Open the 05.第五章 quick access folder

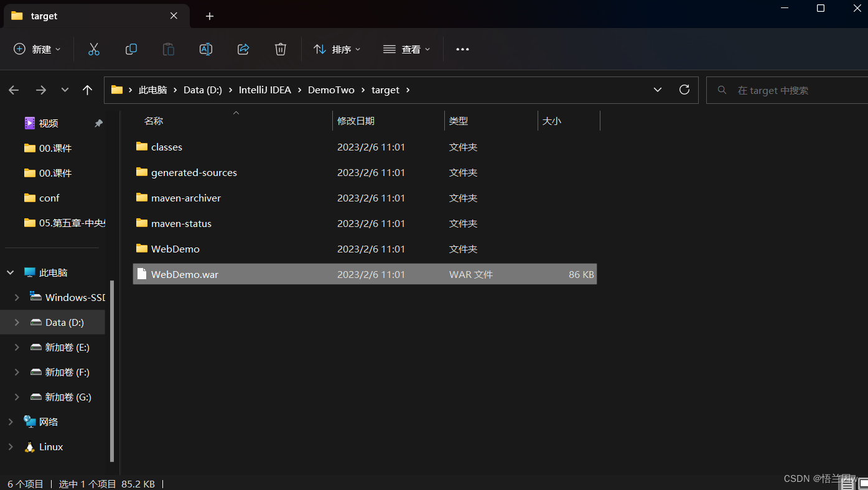[x=64, y=223]
